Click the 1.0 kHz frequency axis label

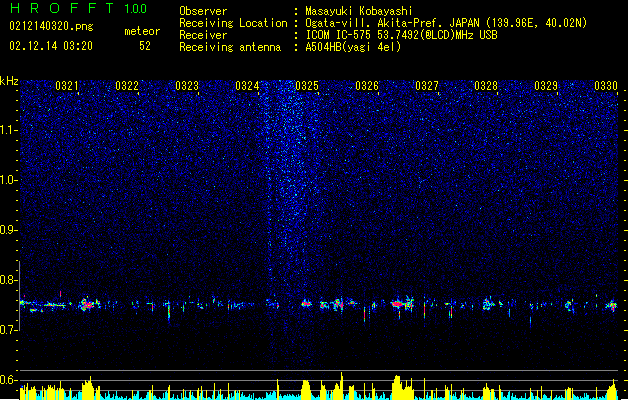8,180
